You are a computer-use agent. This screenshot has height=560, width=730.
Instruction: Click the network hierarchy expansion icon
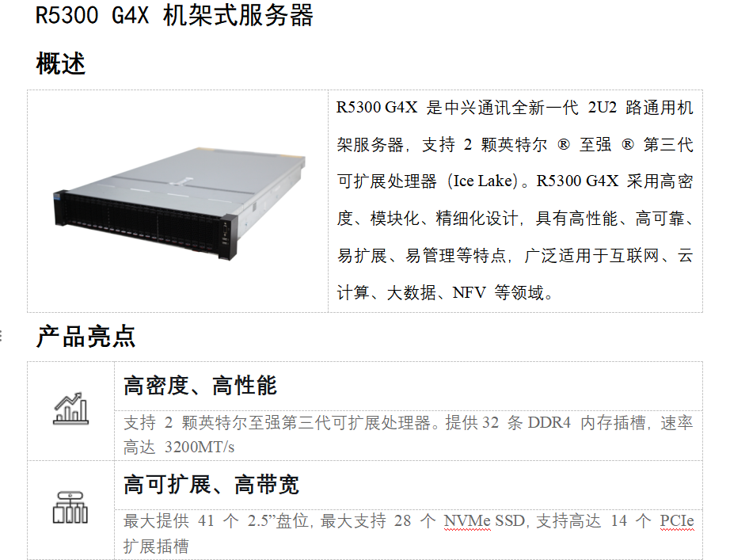pos(70,508)
